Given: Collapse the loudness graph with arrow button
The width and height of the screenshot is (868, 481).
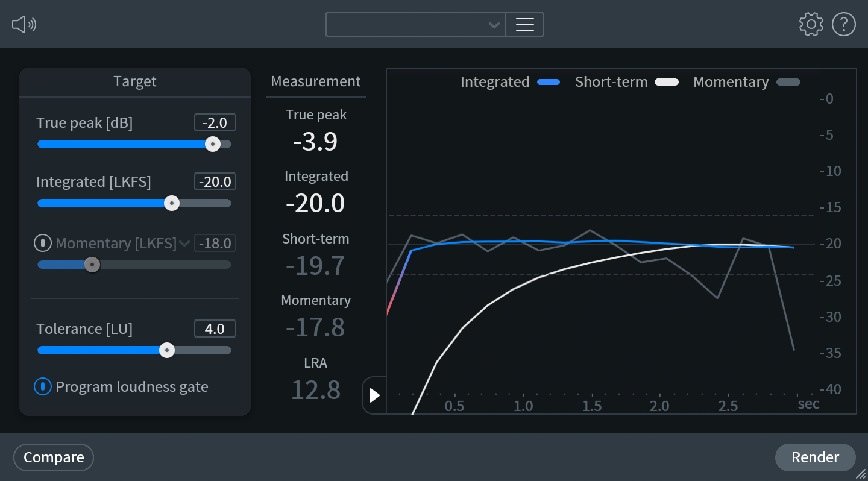Looking at the screenshot, I should tap(374, 395).
